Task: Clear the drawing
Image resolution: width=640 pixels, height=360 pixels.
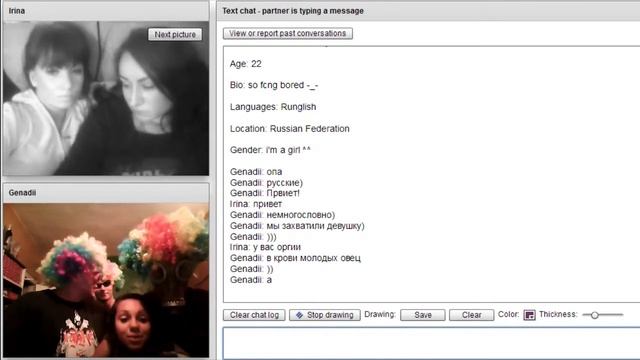Action: (471, 315)
